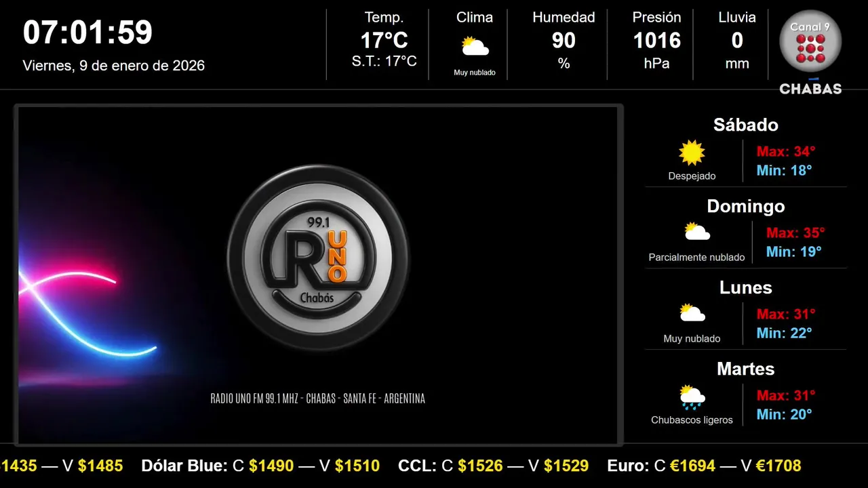Click the CCL ticker label
The width and height of the screenshot is (868, 488).
(418, 466)
